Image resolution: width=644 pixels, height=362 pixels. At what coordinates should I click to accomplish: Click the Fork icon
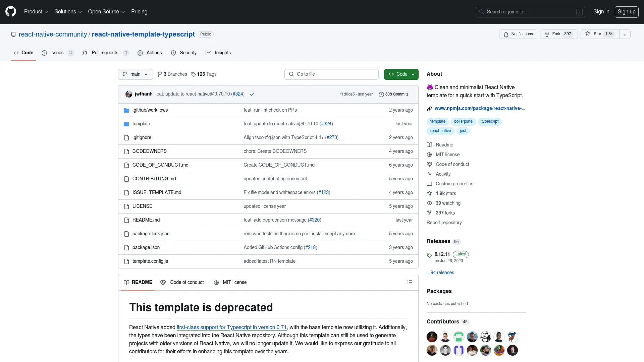pos(547,34)
